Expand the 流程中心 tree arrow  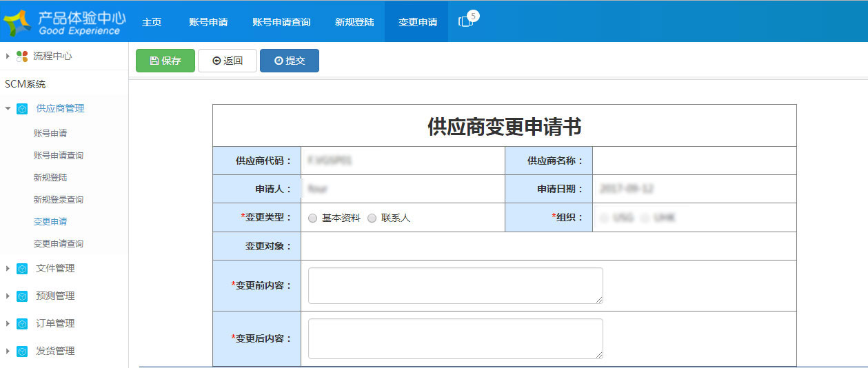click(8, 57)
